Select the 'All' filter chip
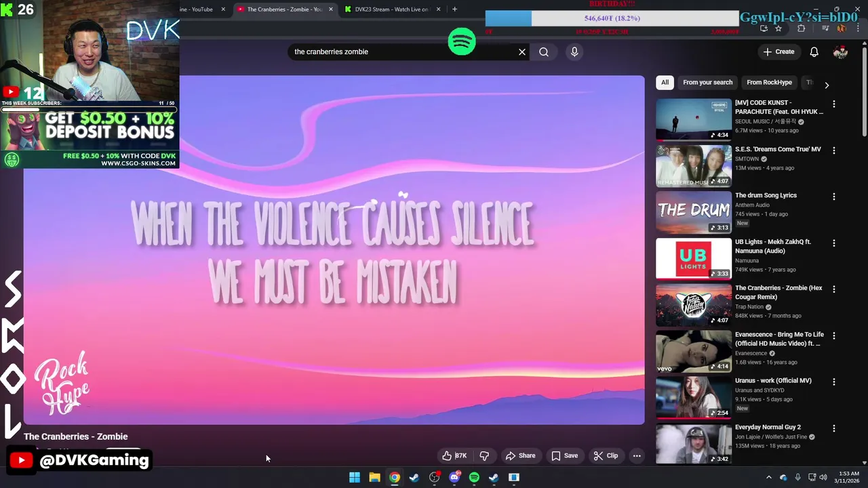Screen dimensions: 868x488 [665, 83]
